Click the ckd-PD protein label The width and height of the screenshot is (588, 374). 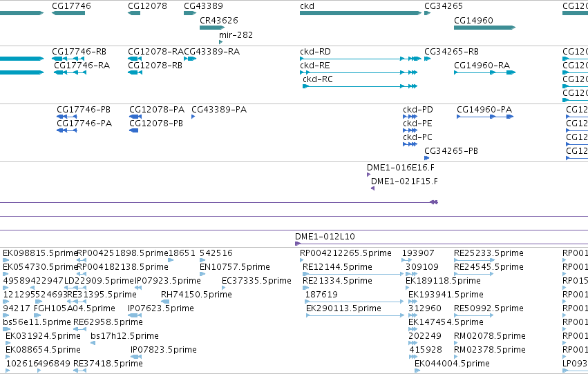point(418,109)
